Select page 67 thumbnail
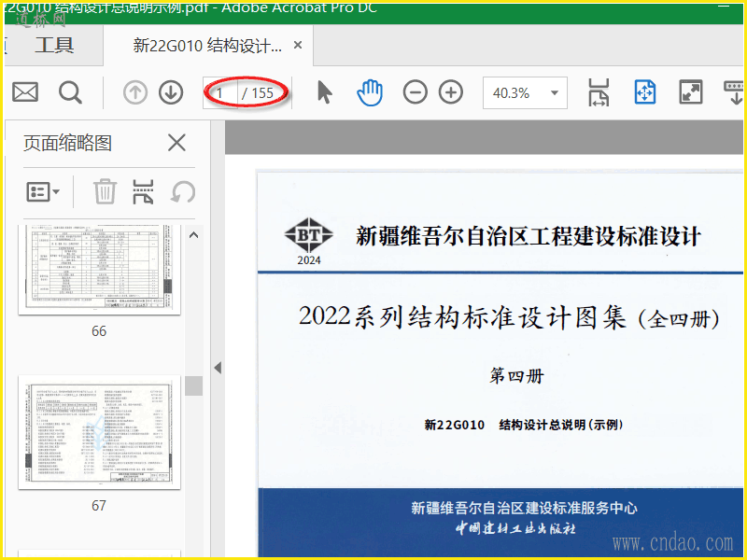Screen dimensions: 747x560 coord(100,432)
